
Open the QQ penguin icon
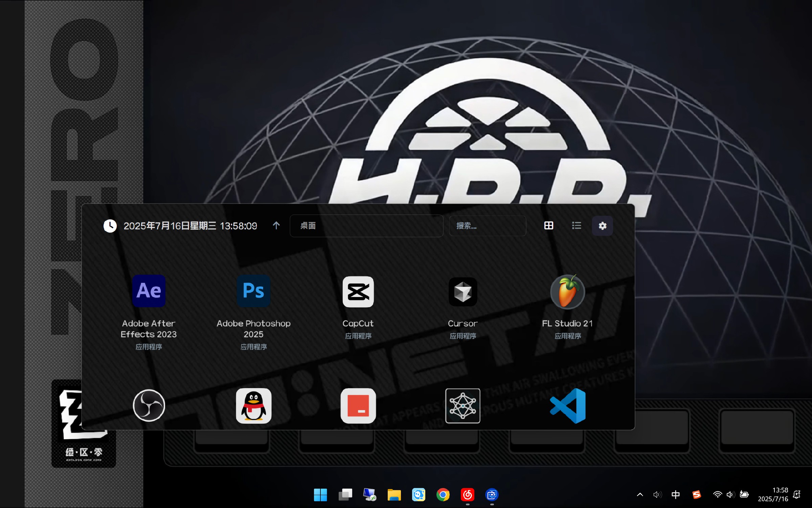pos(253,405)
